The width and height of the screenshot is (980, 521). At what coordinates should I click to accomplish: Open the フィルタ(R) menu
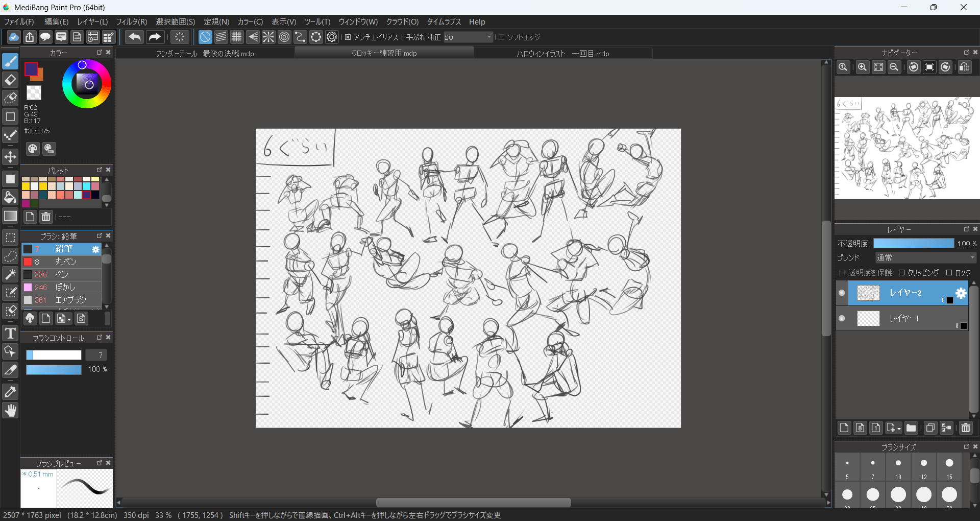(x=131, y=22)
